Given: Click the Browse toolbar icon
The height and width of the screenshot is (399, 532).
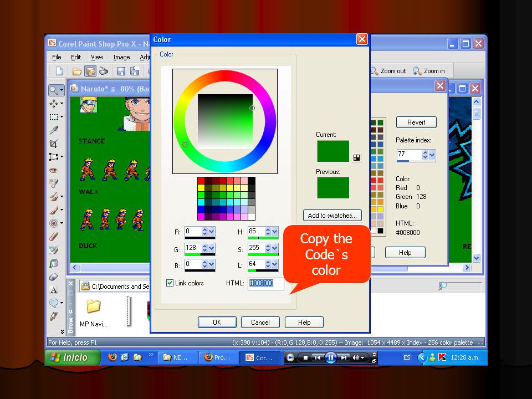Looking at the screenshot, I should (x=90, y=71).
